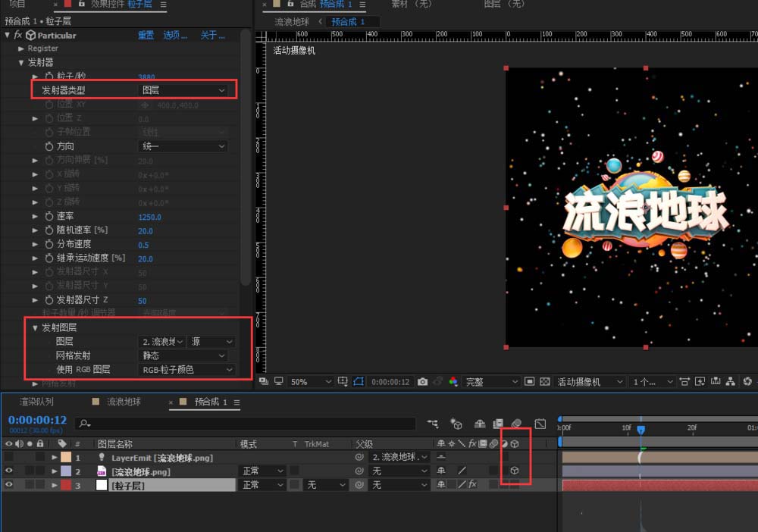Click the 选项... link for Particular
Screen dimensions: 758x532
tap(175, 35)
